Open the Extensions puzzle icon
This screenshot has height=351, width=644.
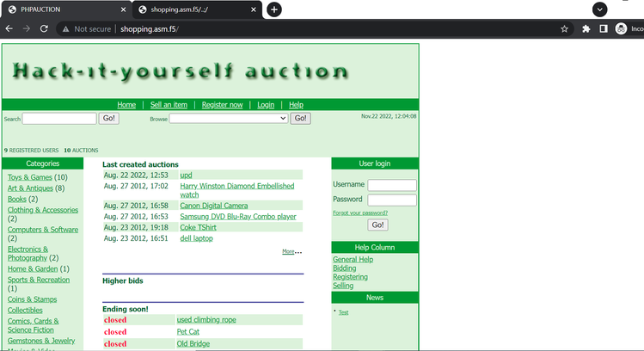[586, 28]
